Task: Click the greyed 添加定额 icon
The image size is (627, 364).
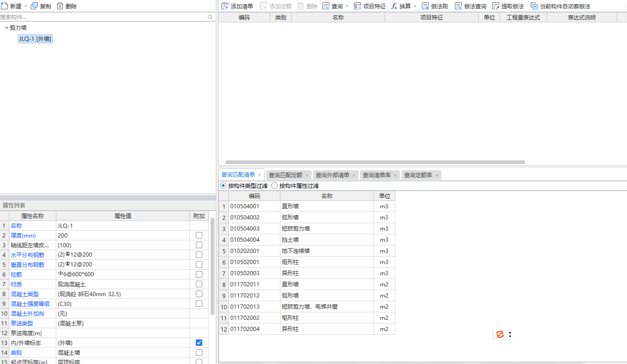Action: [x=264, y=6]
